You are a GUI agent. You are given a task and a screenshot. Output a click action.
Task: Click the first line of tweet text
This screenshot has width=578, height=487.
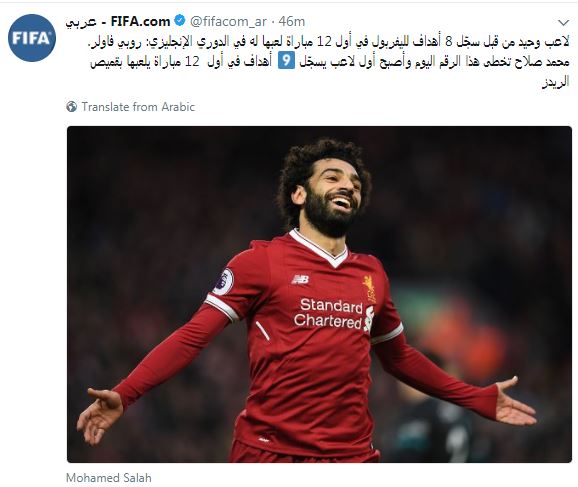[329, 42]
